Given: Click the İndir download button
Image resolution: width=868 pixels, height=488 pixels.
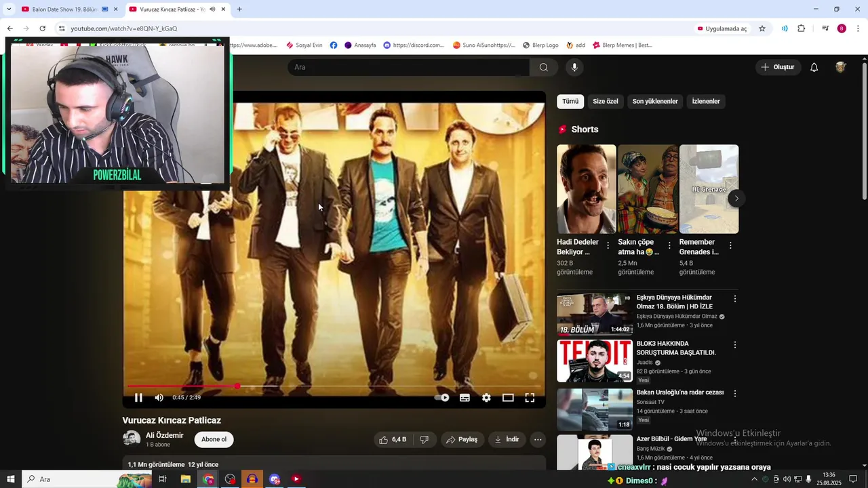Looking at the screenshot, I should pyautogui.click(x=507, y=439).
